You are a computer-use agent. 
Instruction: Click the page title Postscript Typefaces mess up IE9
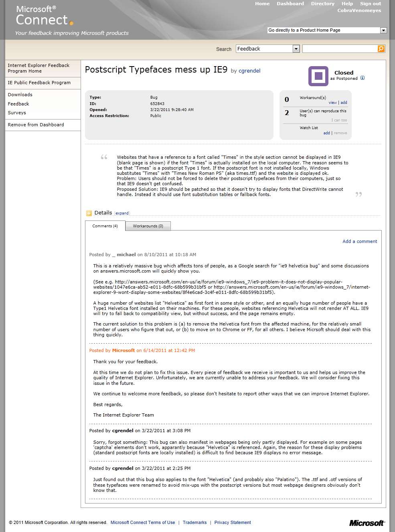click(x=156, y=70)
